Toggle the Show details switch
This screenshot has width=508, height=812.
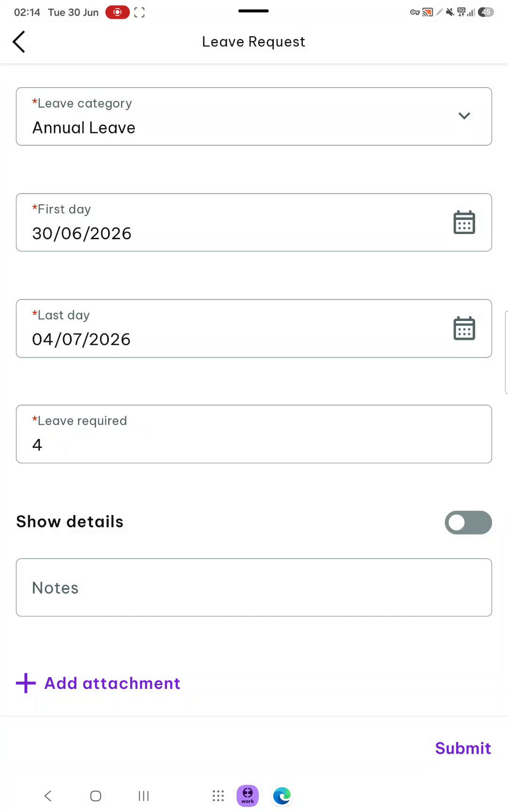tap(468, 523)
